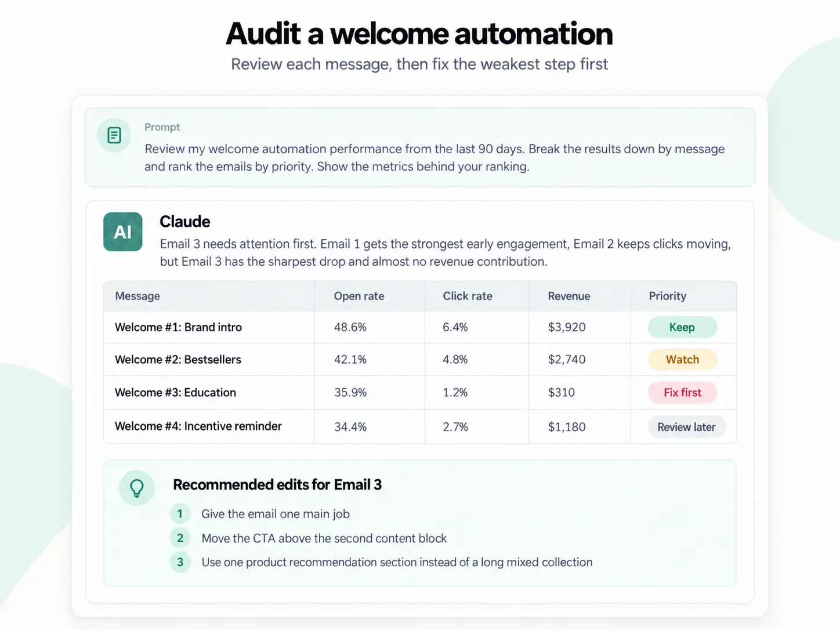840x630 pixels.
Task: Click the Prompt document icon
Action: coord(114,135)
